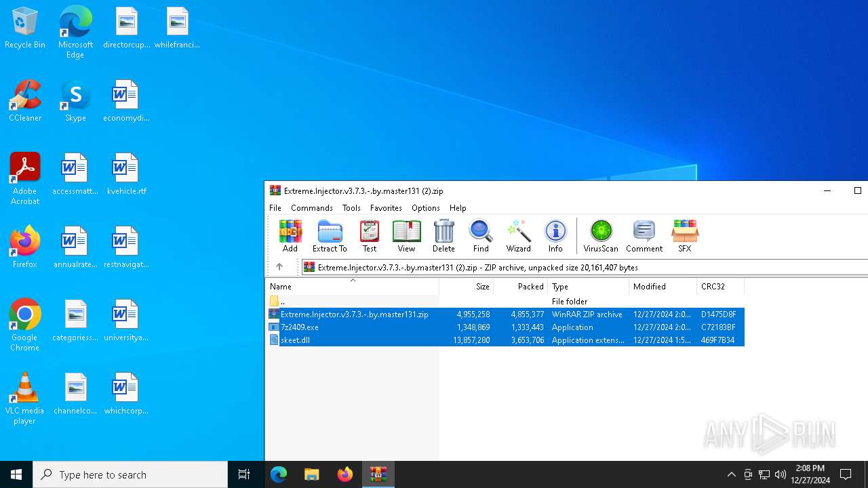Click the Windows Start button

[x=16, y=474]
